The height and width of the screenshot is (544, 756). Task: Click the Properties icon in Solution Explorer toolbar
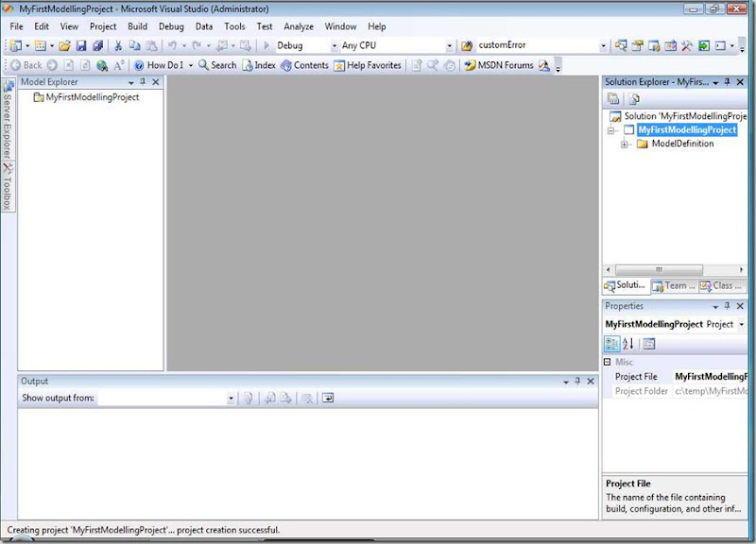[613, 99]
